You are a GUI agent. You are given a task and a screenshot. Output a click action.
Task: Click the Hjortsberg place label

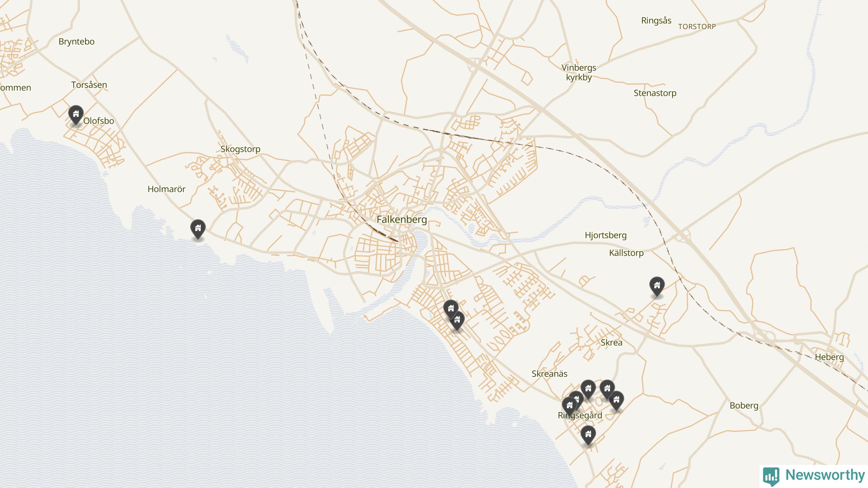pos(606,235)
